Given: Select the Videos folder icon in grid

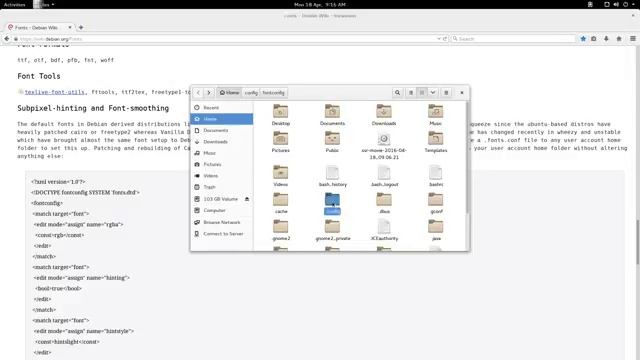Looking at the screenshot, I should 280,172.
